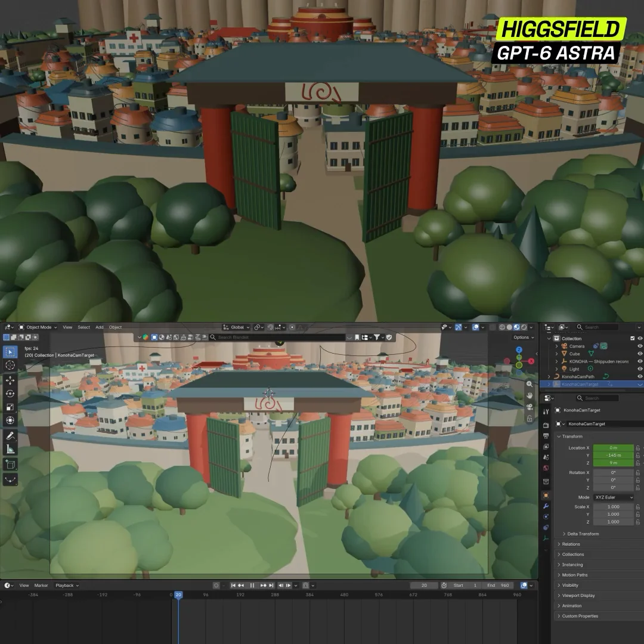Open the View Layer properties tab

[546, 447]
